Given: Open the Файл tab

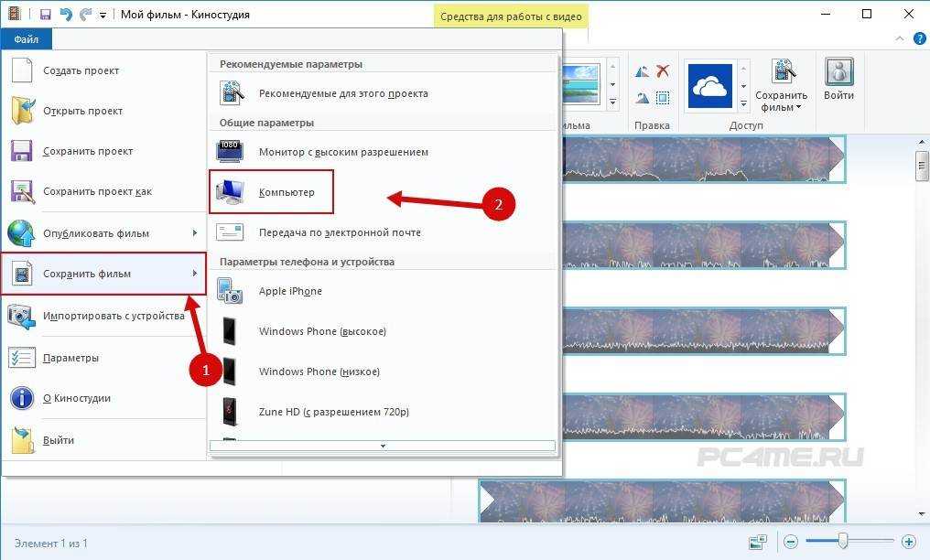Looking at the screenshot, I should coord(27,39).
